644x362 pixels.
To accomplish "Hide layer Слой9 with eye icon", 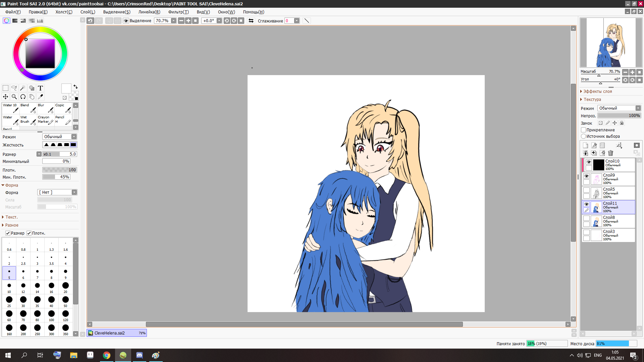I will coord(586,176).
